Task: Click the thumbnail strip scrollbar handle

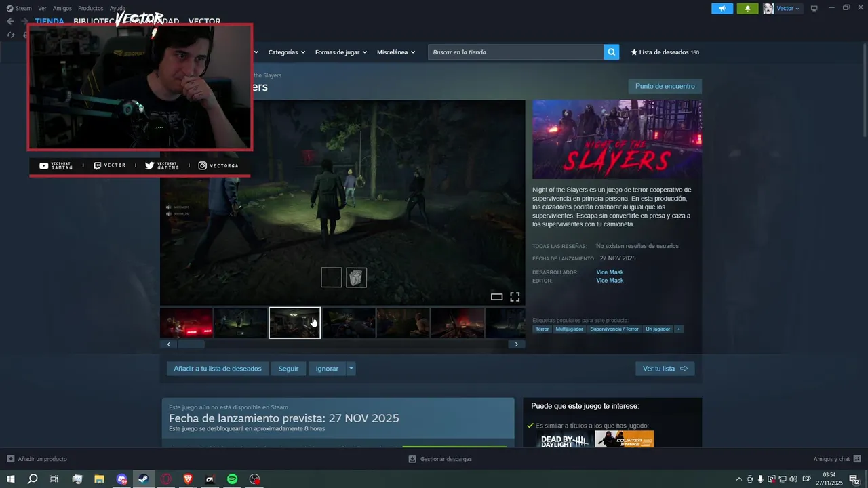Action: pos(191,344)
